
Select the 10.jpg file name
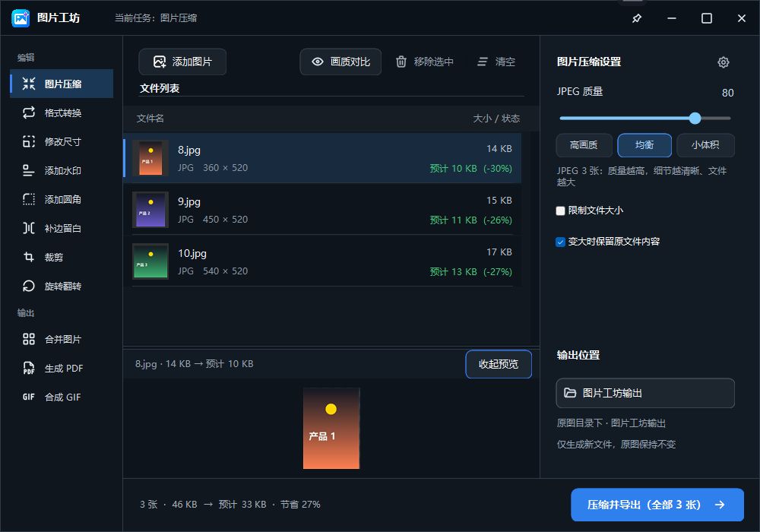coord(192,253)
